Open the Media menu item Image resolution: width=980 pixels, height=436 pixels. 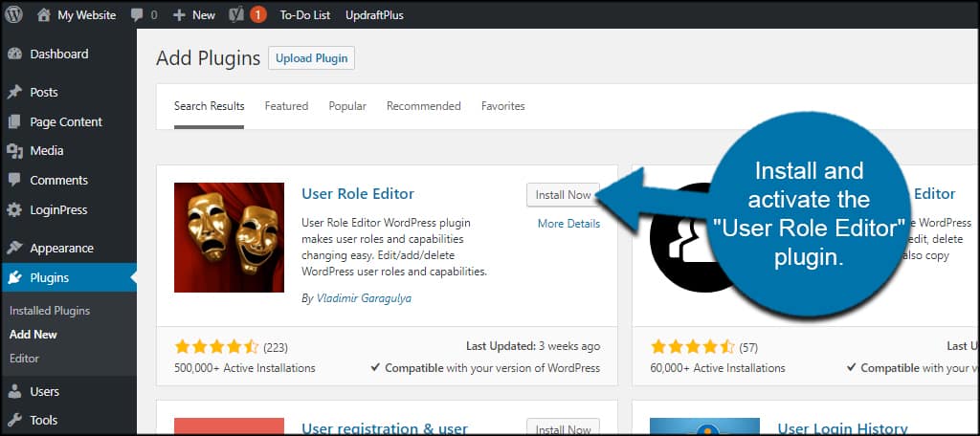point(47,150)
